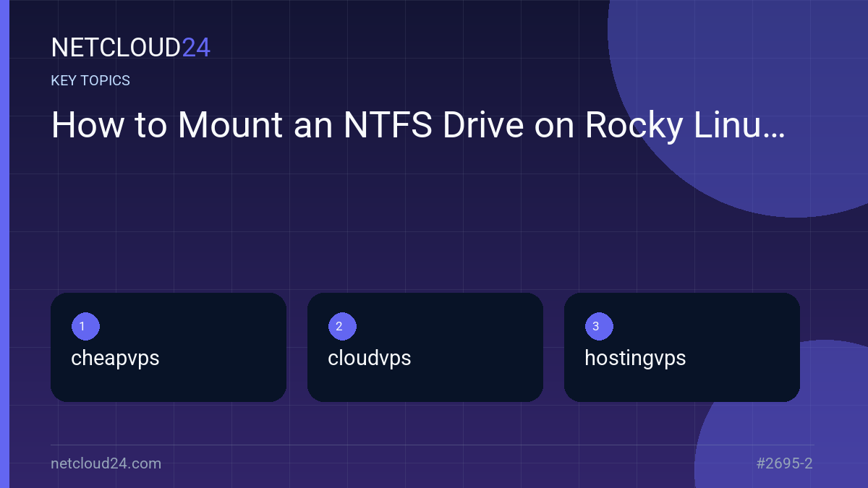868x488 pixels.
Task: Click the number 2 badge on cloudvps
Action: click(x=342, y=326)
